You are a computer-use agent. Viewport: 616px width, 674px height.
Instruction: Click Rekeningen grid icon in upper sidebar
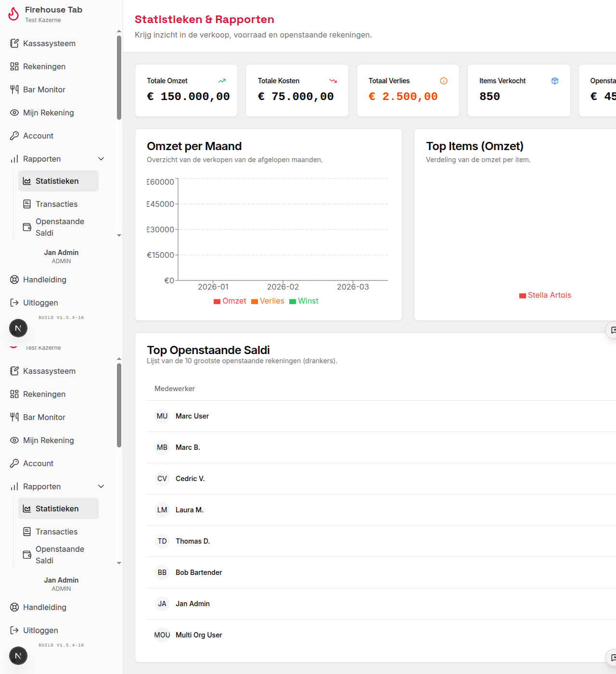click(x=14, y=66)
